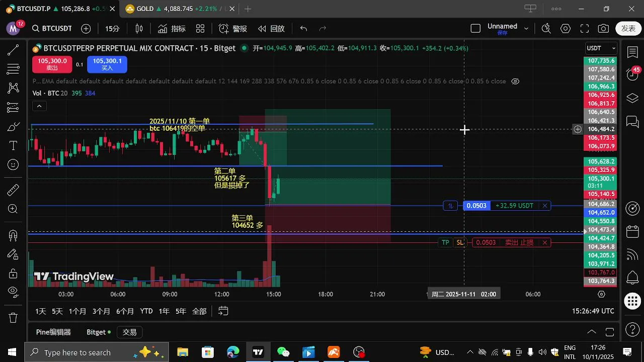The height and width of the screenshot is (362, 644).
Task: Create an alert with 警报
Action: click(233, 29)
